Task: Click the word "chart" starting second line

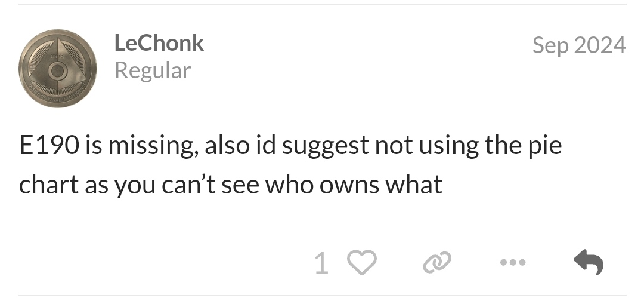Action: (49, 185)
